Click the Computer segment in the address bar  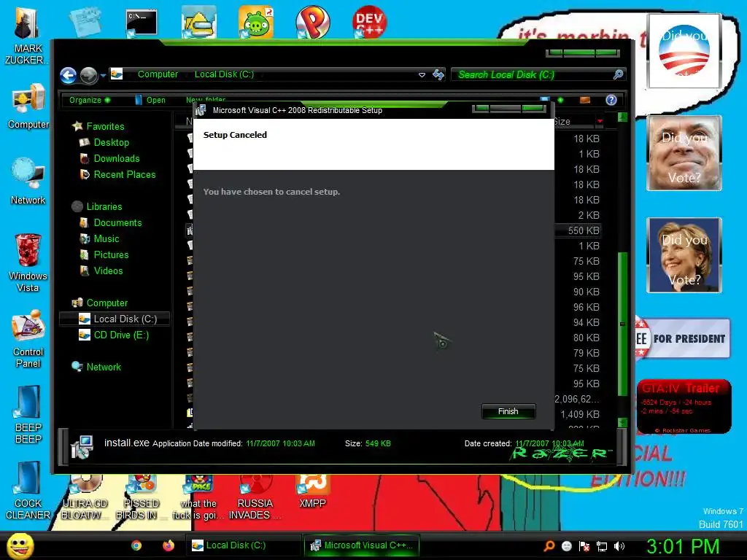click(x=158, y=74)
